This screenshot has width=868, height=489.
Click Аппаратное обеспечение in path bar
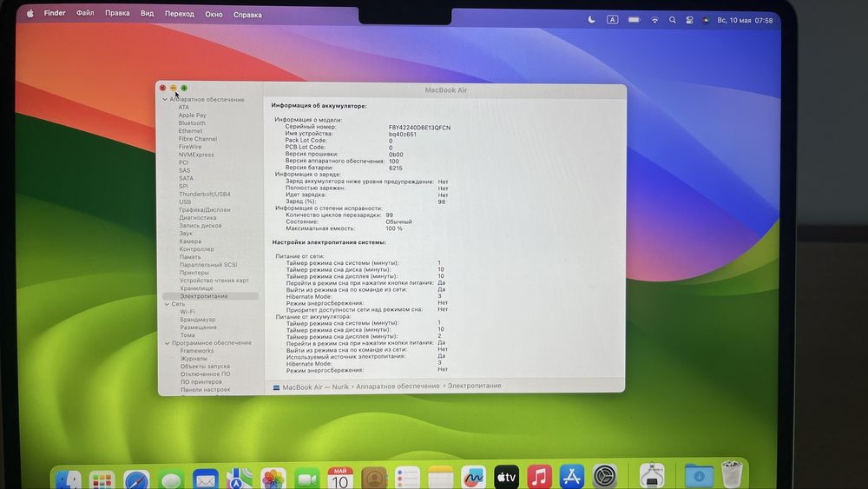tap(398, 386)
